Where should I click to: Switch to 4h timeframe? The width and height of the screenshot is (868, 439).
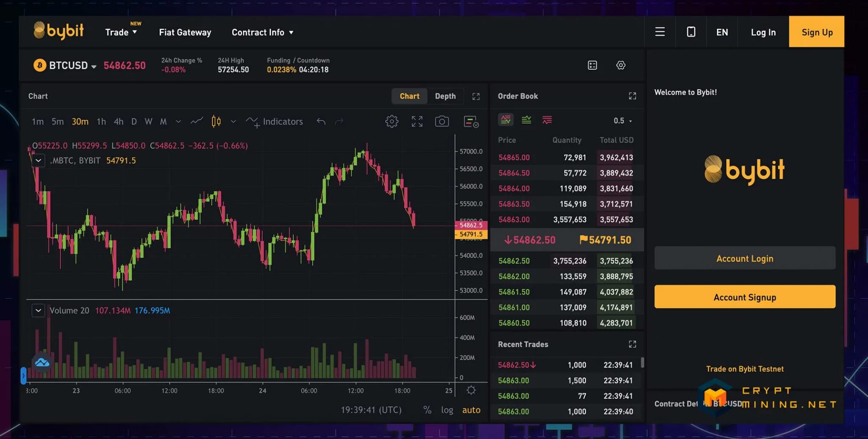[119, 122]
